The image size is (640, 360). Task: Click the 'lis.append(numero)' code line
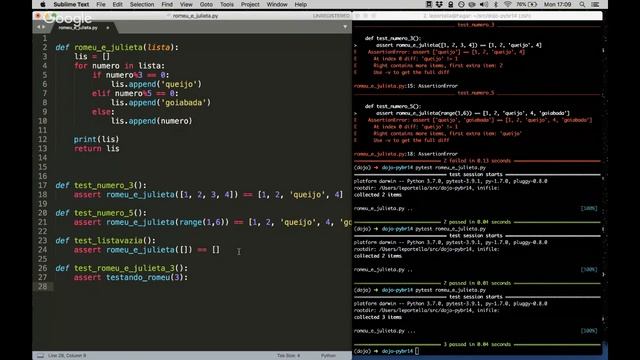coord(151,121)
